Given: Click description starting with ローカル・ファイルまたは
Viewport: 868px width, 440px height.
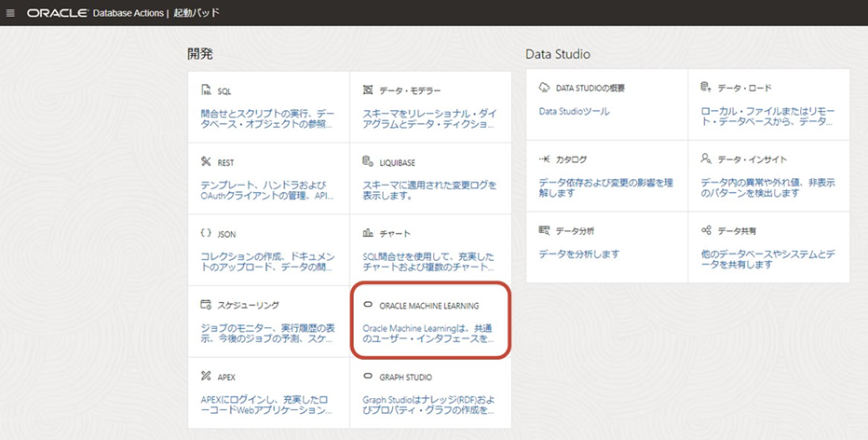Looking at the screenshot, I should pos(767,117).
